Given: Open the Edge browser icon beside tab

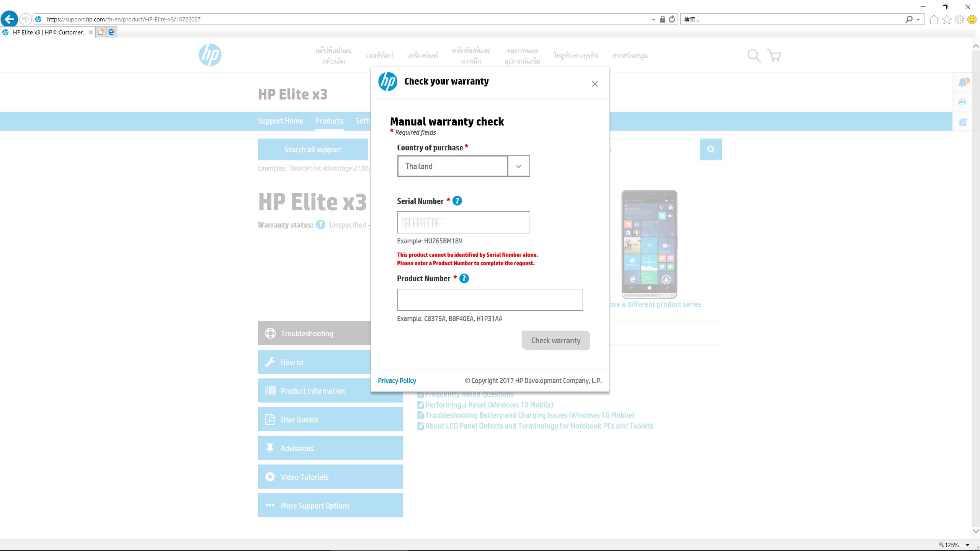Looking at the screenshot, I should point(111,32).
